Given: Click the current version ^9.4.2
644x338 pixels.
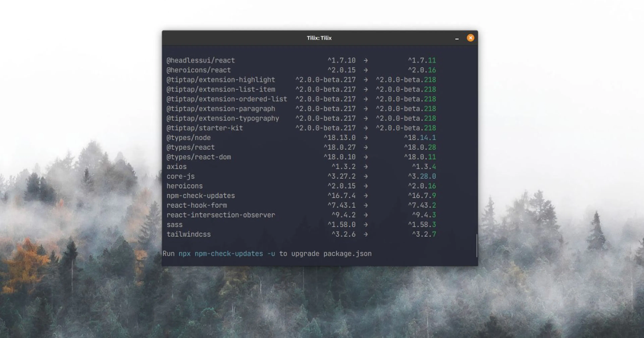Looking at the screenshot, I should tap(343, 215).
